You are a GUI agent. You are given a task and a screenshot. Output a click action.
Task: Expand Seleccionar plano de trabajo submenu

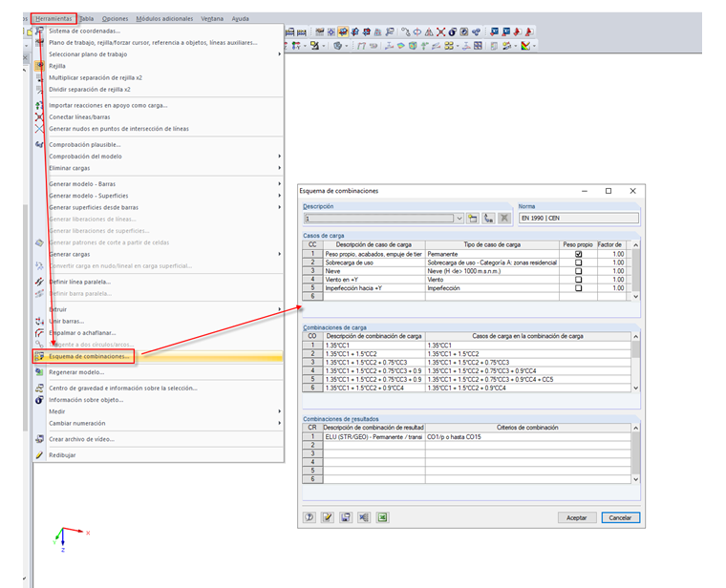coord(279,54)
